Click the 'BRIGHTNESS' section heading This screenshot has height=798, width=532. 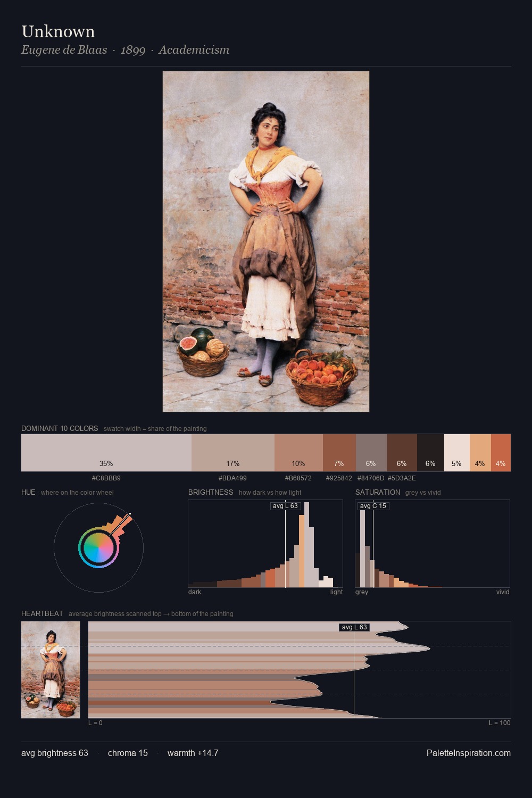211,492
